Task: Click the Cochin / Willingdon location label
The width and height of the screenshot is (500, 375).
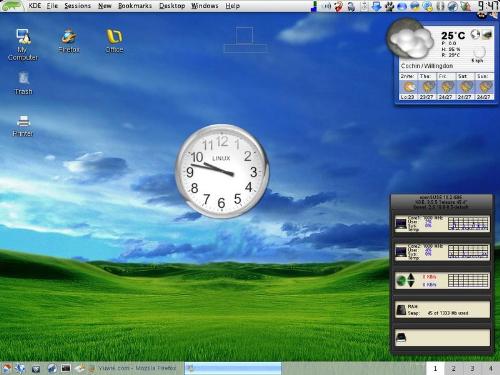Action: pyautogui.click(x=427, y=66)
